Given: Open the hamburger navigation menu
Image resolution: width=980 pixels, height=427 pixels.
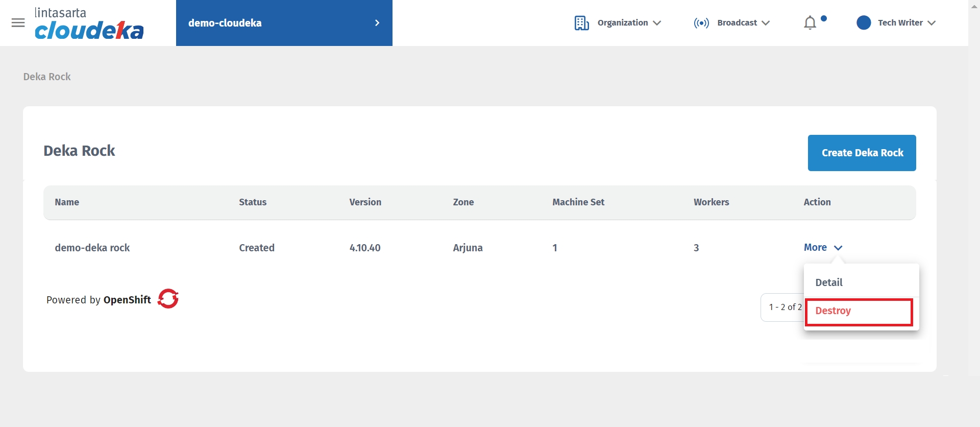Looking at the screenshot, I should tap(18, 23).
